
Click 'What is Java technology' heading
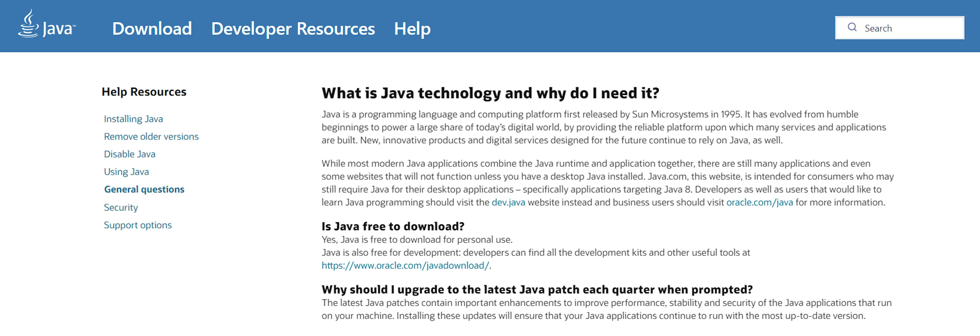click(x=490, y=93)
